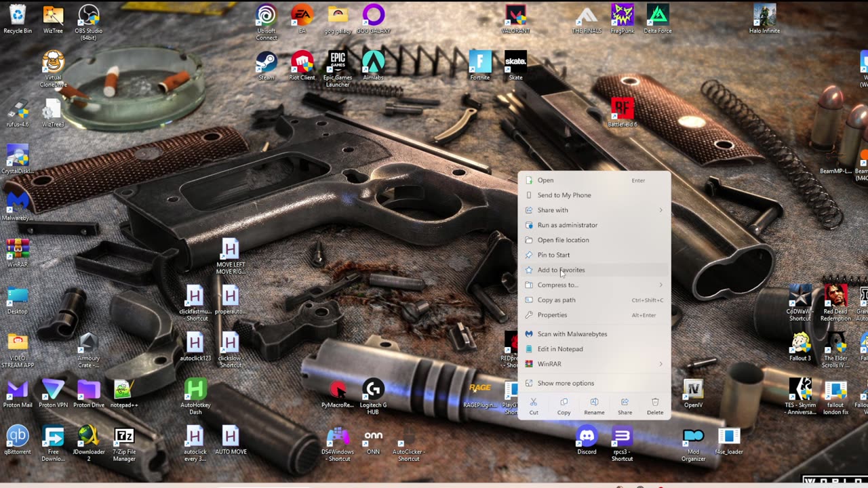868x488 pixels.
Task: Select the Steam desktop icon
Action: (267, 66)
